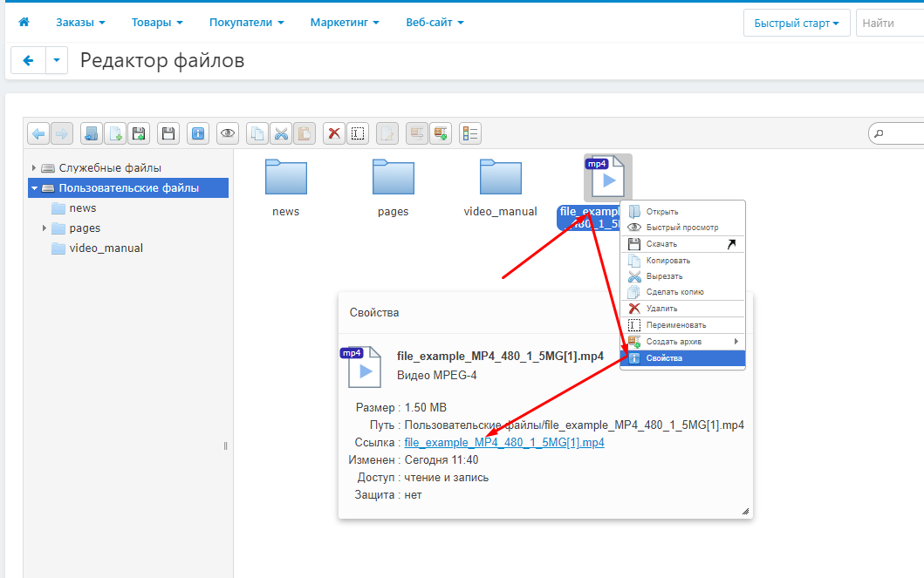Screen dimensions: 924x578
Task: Choose Копировать from the context menu
Action: [683, 260]
